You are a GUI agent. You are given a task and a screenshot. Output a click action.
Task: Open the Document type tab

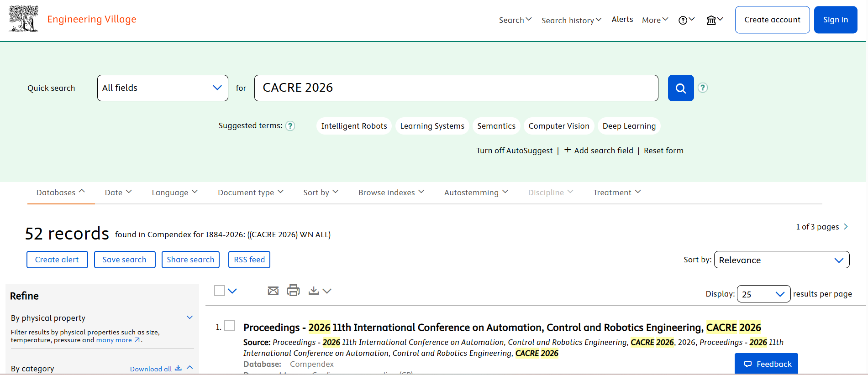(x=251, y=193)
